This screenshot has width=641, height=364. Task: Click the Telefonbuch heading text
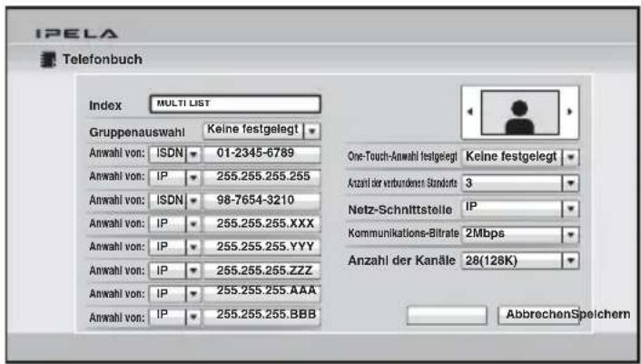(103, 59)
